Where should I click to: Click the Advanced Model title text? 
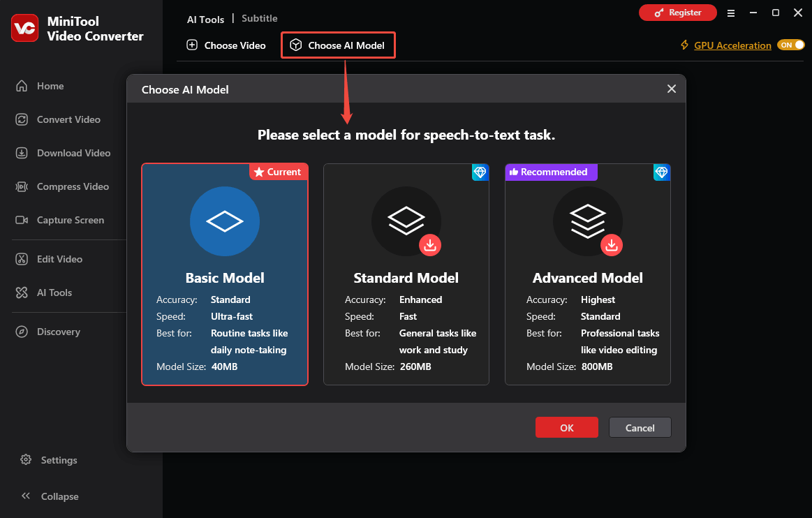click(x=588, y=278)
